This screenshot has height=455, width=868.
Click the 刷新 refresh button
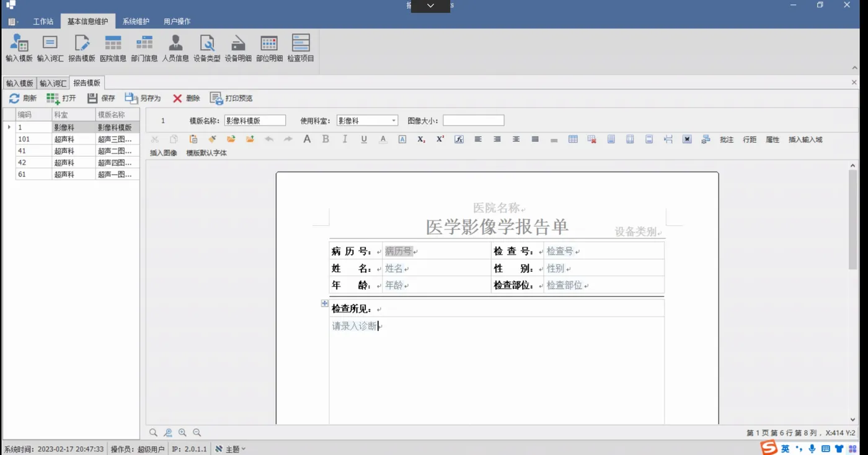pos(22,98)
